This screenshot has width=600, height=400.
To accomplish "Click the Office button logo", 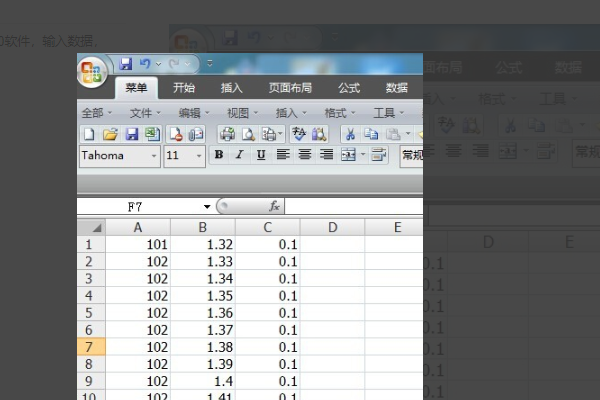I will coord(94,71).
